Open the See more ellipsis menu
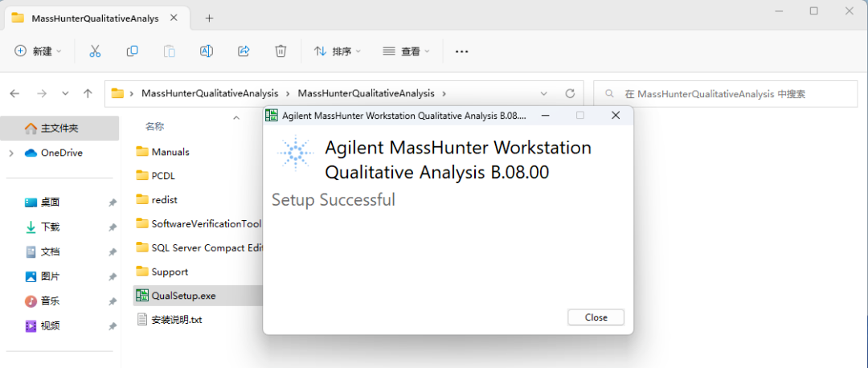Viewport: 868px width, 368px height. tap(461, 51)
